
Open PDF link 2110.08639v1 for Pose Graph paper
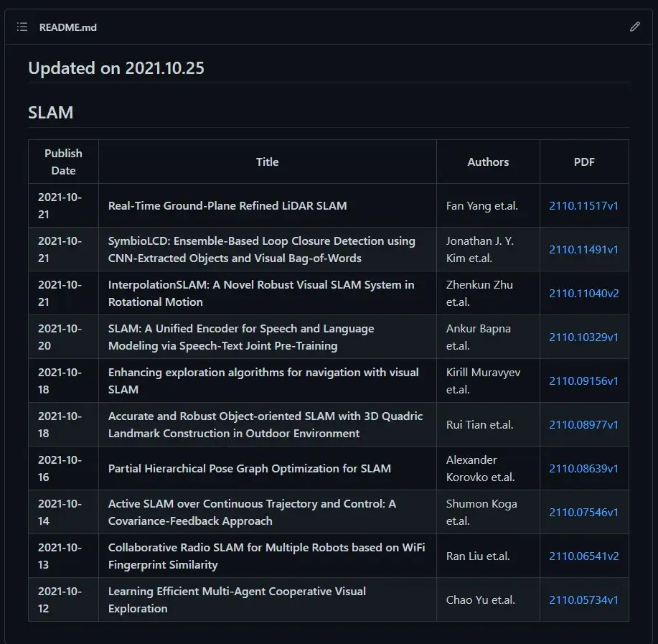tap(583, 468)
